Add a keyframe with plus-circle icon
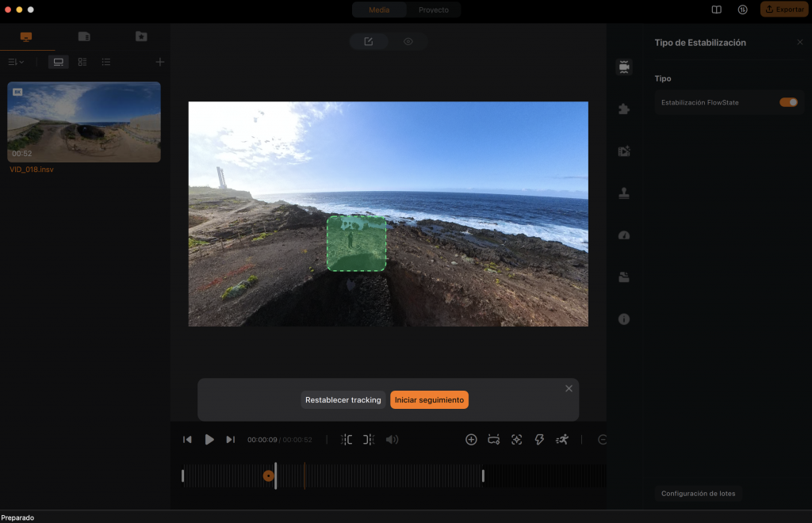 pos(471,439)
